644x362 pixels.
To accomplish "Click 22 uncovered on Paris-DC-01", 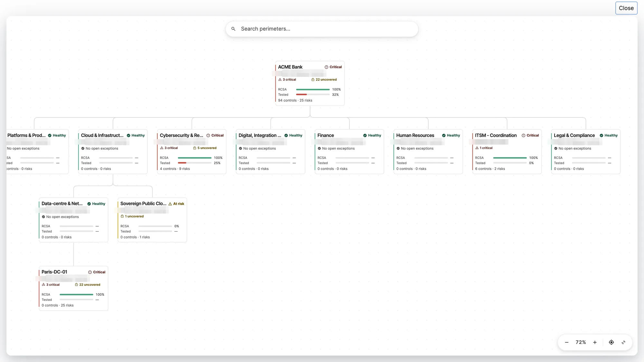I will (x=87, y=285).
